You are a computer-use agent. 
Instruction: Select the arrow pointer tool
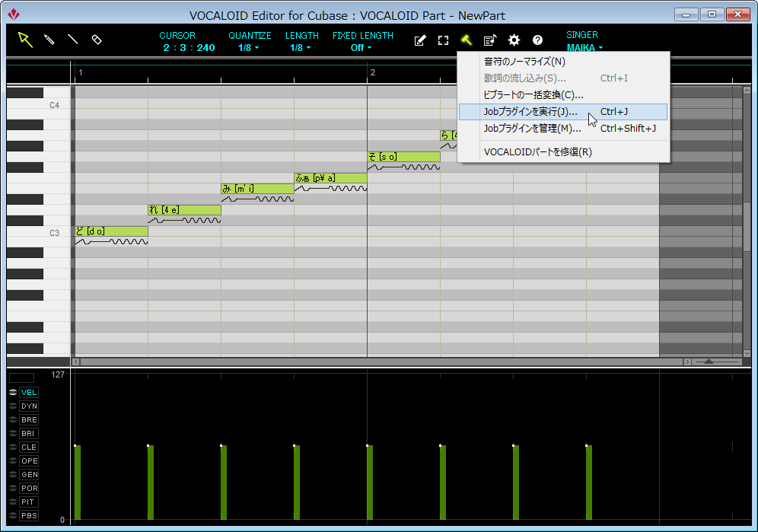[25, 40]
